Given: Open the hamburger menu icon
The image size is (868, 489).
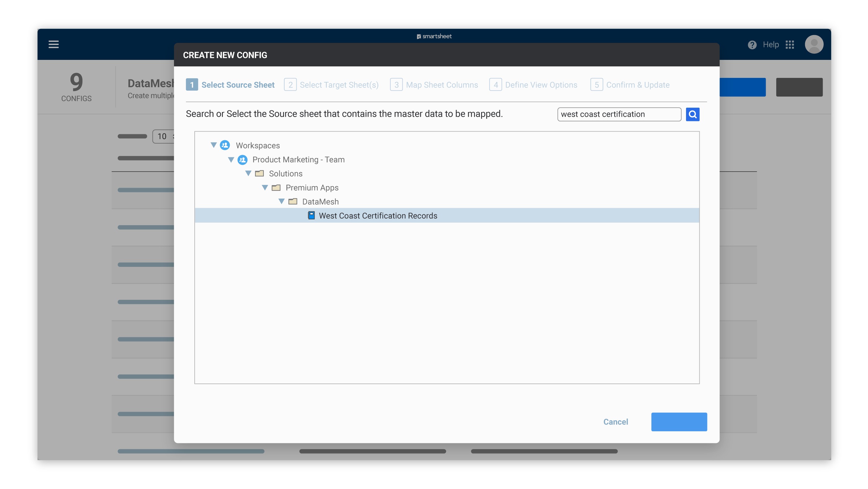Looking at the screenshot, I should point(54,44).
